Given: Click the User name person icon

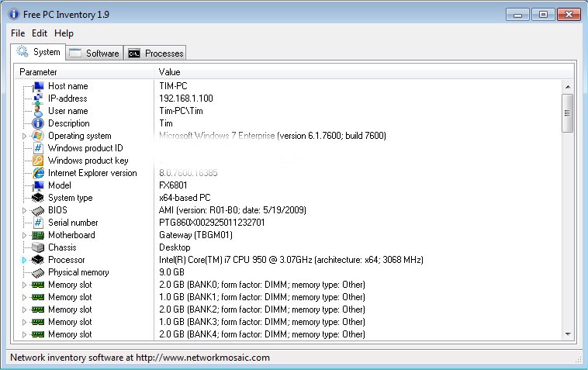Looking at the screenshot, I should coord(38,111).
